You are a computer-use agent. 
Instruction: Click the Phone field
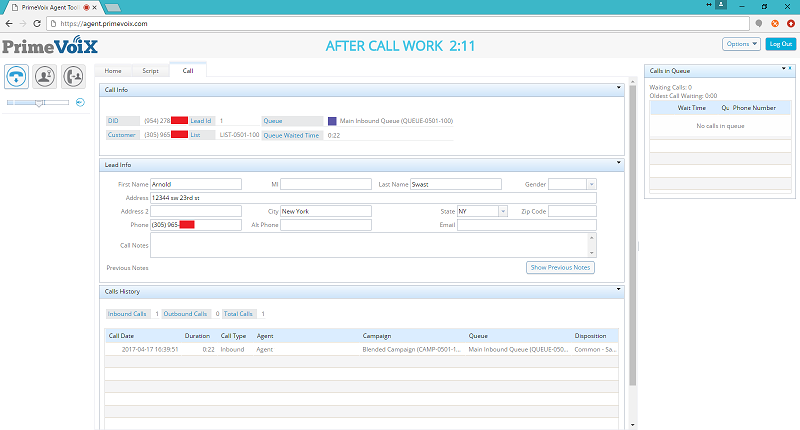click(x=196, y=225)
